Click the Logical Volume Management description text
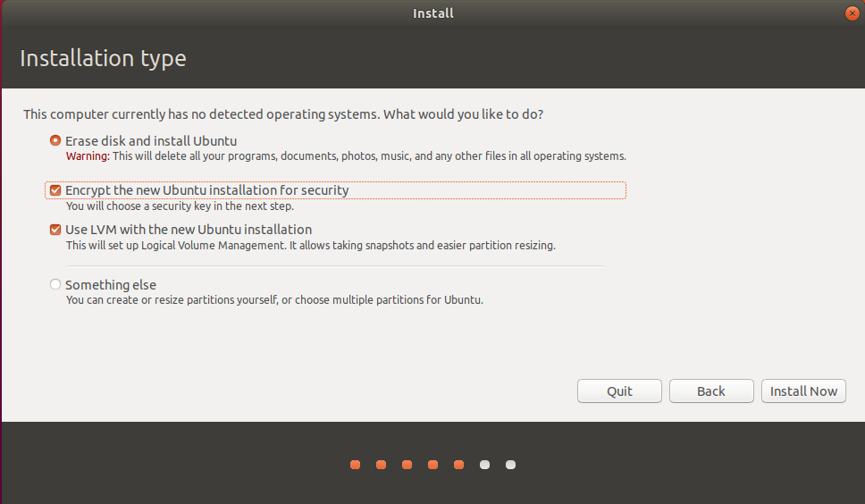The height and width of the screenshot is (504, 865). pos(311,246)
